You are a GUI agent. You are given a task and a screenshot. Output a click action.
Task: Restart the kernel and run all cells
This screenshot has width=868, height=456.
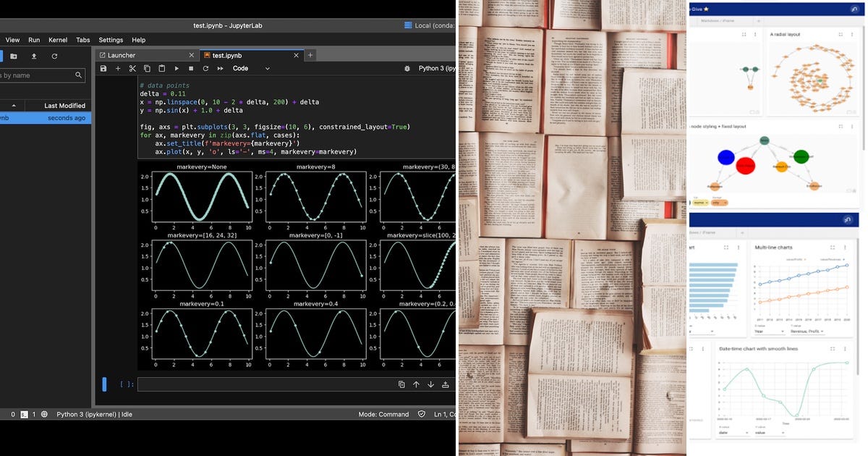point(220,68)
